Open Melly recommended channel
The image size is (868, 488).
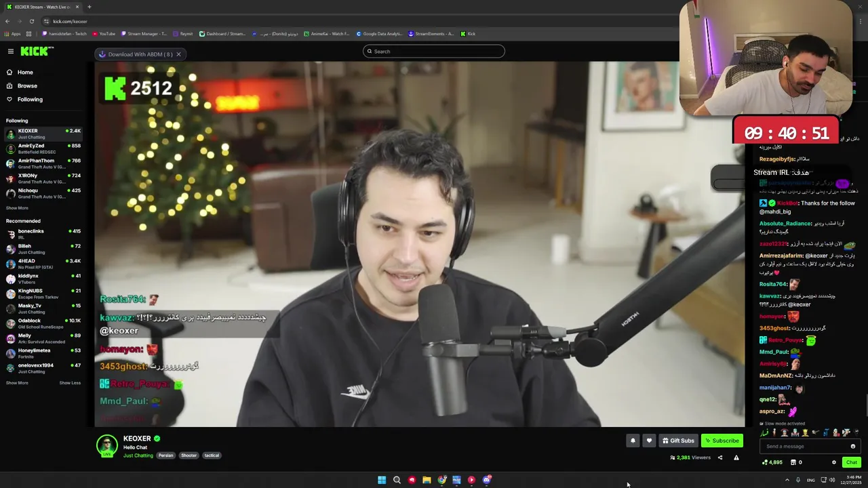pos(43,338)
